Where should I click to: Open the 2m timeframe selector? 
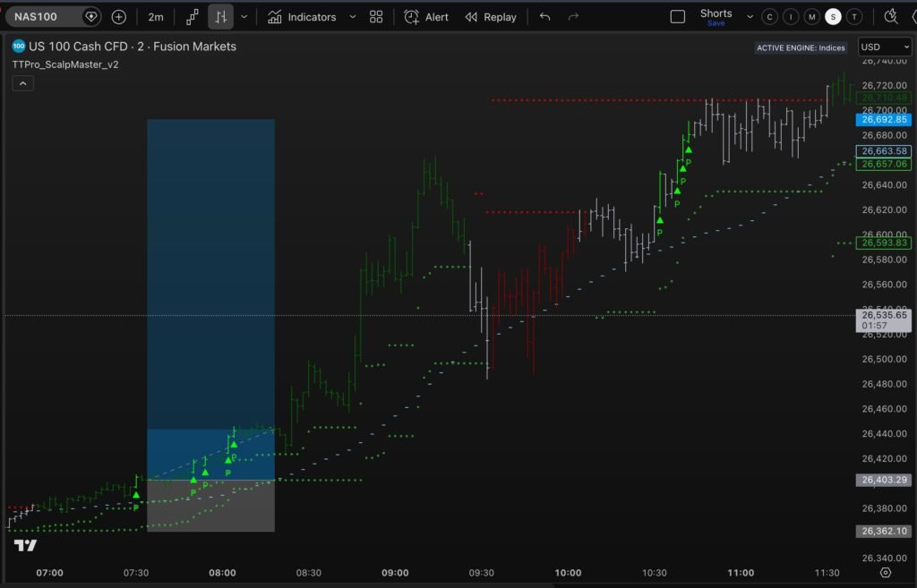point(156,17)
